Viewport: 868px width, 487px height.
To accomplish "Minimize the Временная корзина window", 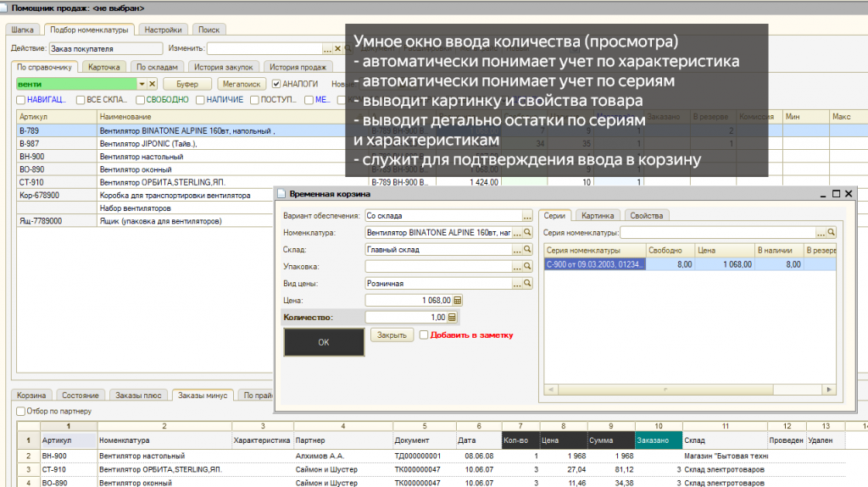I will [823, 195].
